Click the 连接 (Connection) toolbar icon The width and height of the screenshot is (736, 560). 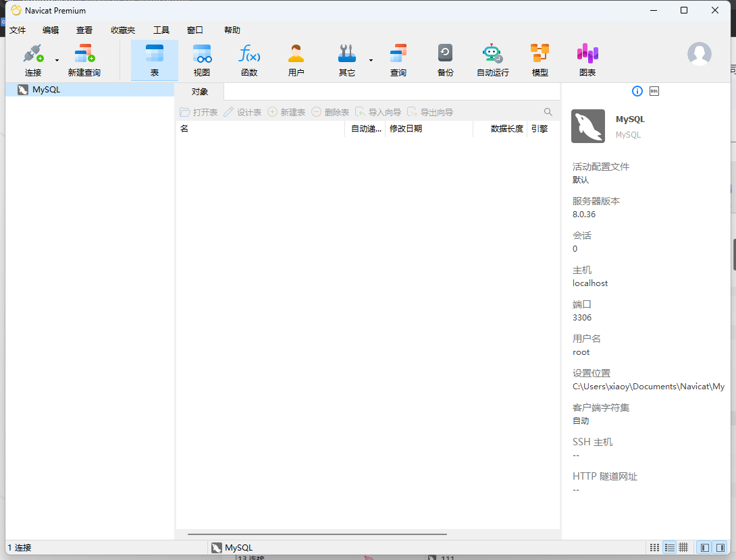[32, 59]
